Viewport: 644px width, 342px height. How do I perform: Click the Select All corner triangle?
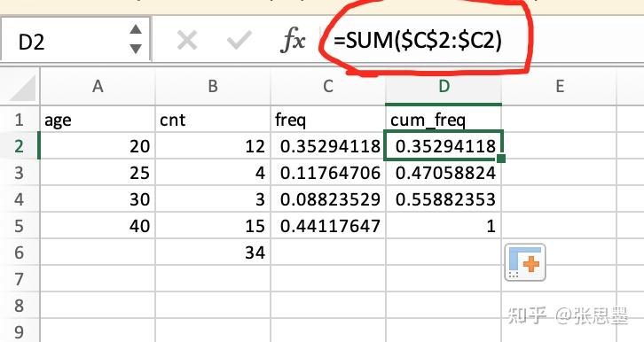click(22, 88)
